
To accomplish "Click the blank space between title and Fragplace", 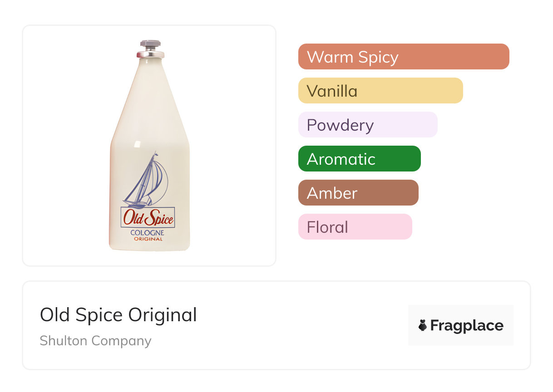I will pyautogui.click(x=300, y=325).
